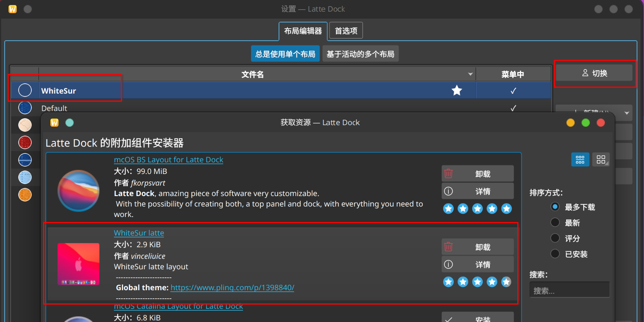Select 评分 sort option
The image size is (644, 322).
(565, 238)
